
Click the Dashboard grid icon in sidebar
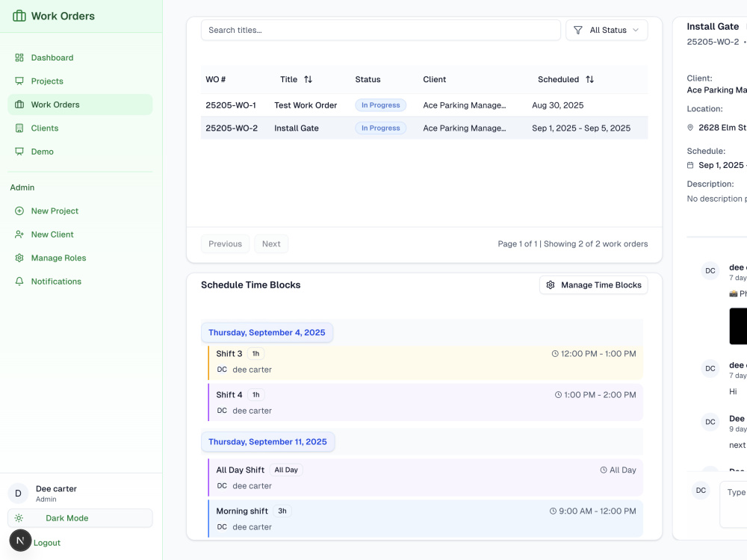[x=19, y=57]
